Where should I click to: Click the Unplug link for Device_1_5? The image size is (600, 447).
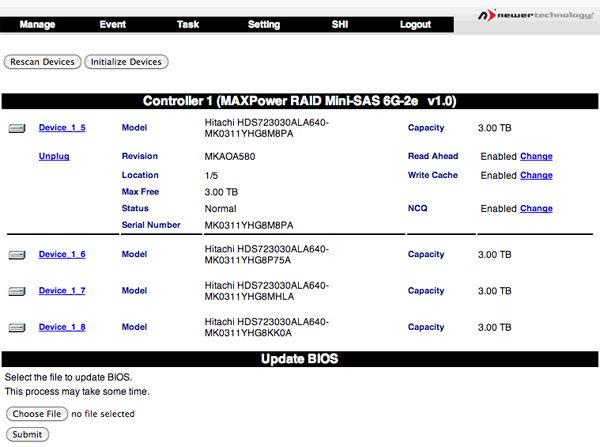coord(54,156)
